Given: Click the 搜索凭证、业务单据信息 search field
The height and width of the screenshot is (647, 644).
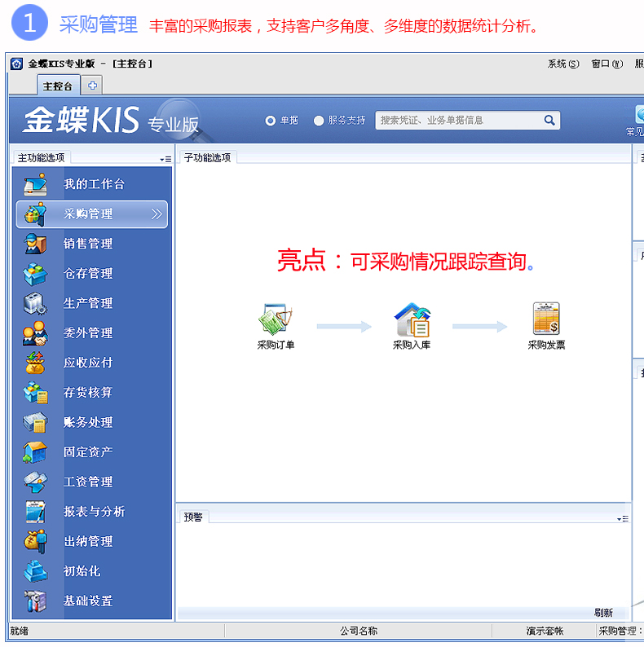Looking at the screenshot, I should 458,120.
